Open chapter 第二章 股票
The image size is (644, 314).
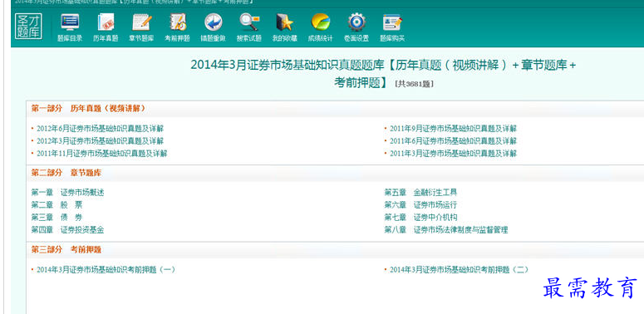pyautogui.click(x=57, y=205)
